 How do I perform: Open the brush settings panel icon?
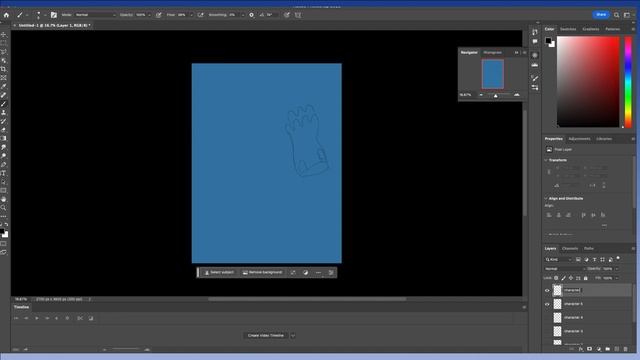[x=53, y=15]
